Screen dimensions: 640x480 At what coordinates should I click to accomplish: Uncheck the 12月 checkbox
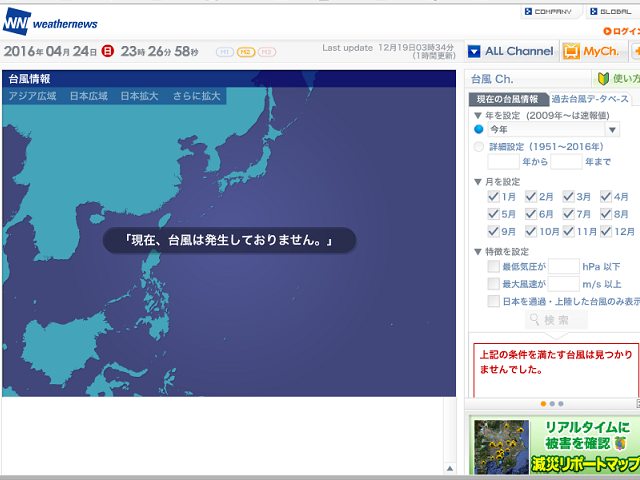(606, 231)
